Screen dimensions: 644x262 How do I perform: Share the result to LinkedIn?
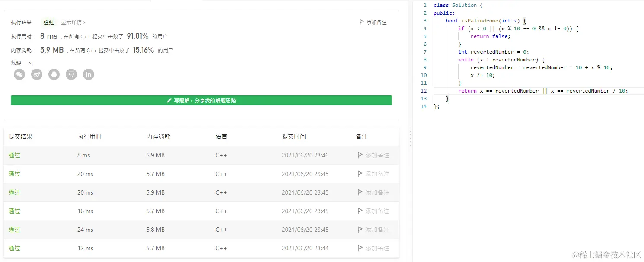[89, 74]
